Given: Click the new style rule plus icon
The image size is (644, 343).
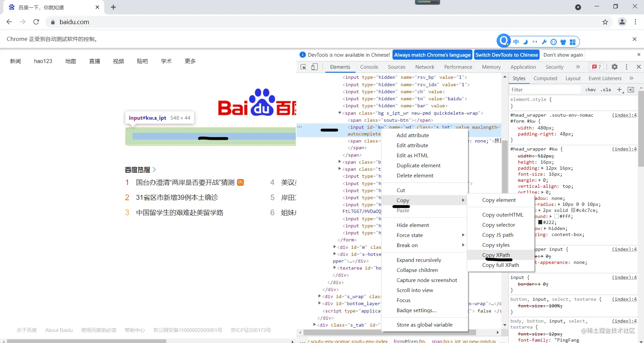Looking at the screenshot, I should 620,90.
